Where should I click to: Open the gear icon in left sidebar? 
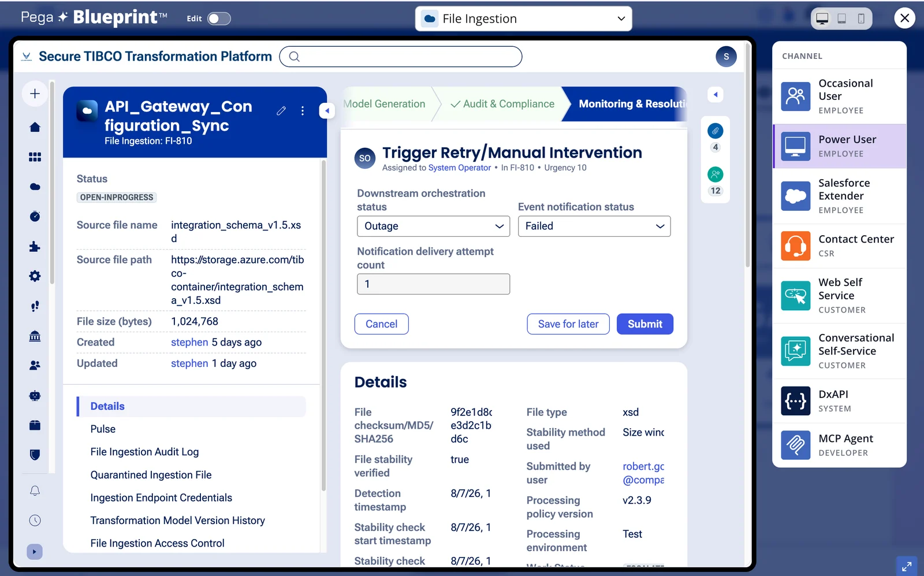click(x=35, y=276)
